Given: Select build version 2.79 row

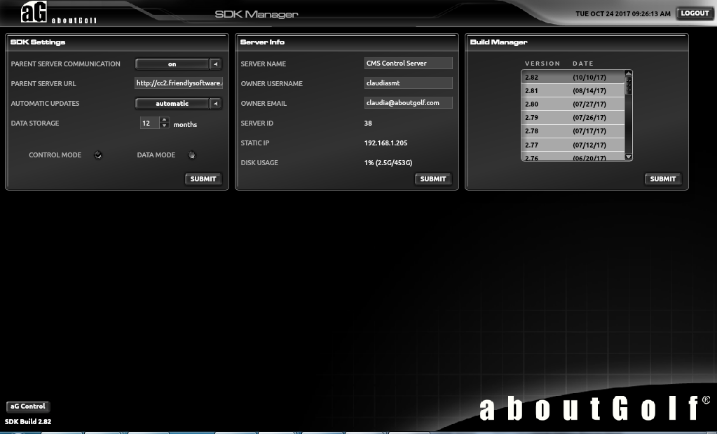Looking at the screenshot, I should 573,118.
